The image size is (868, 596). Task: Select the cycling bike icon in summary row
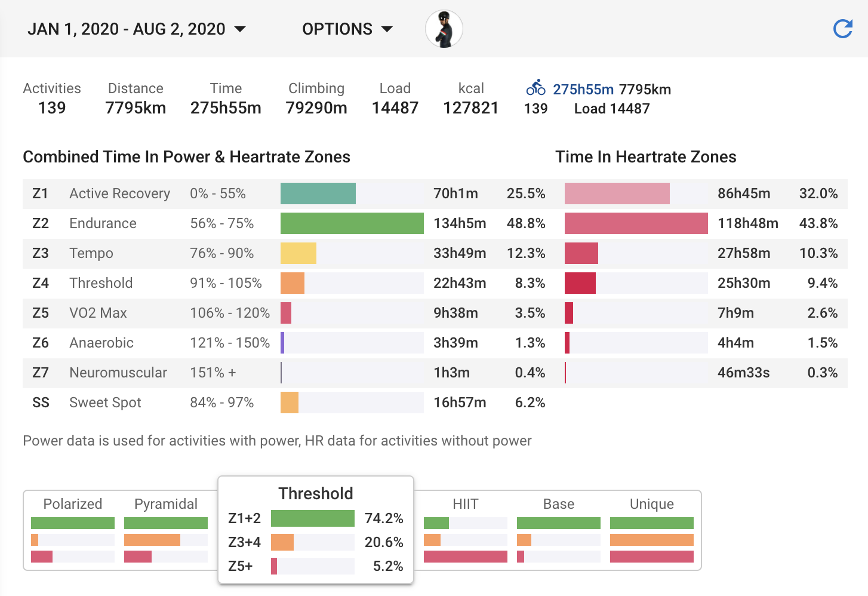click(535, 87)
